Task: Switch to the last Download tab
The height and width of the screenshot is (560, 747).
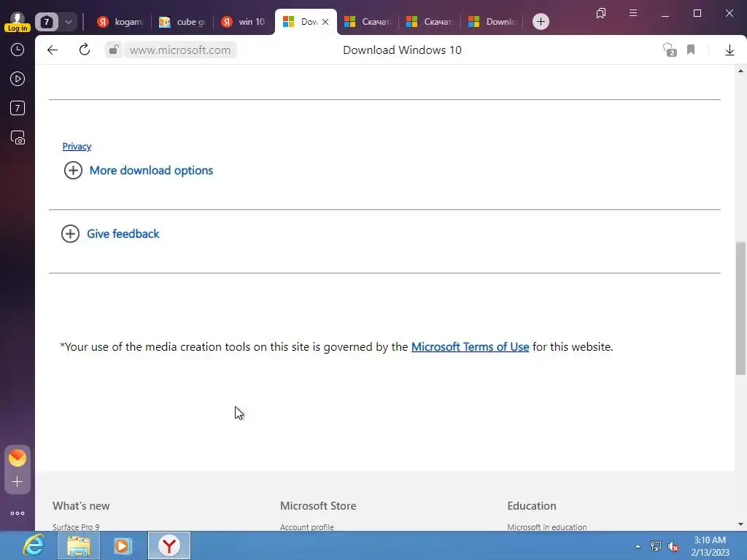Action: point(492,22)
